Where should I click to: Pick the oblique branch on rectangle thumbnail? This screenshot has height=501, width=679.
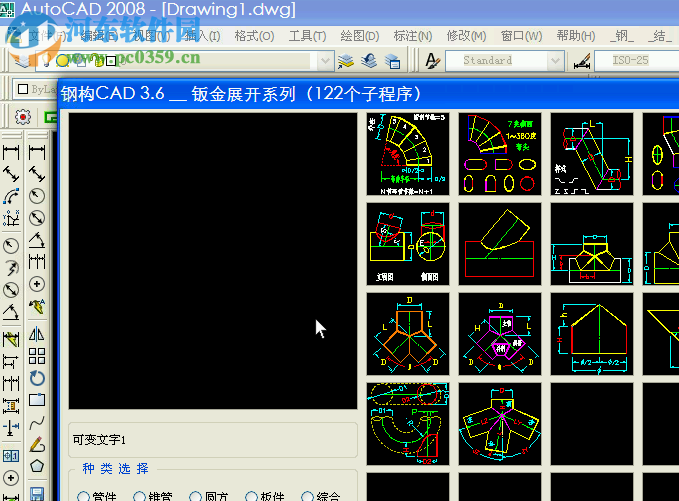(x=500, y=244)
